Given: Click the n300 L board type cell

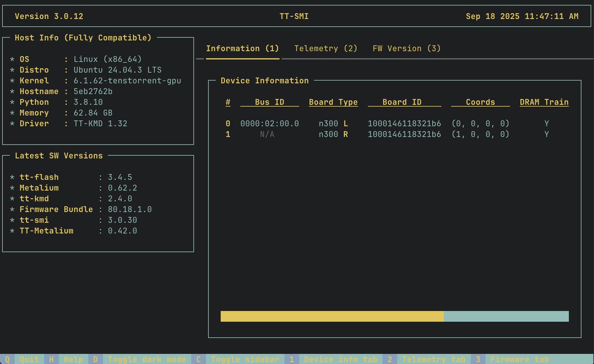Looking at the screenshot, I should coord(333,124).
